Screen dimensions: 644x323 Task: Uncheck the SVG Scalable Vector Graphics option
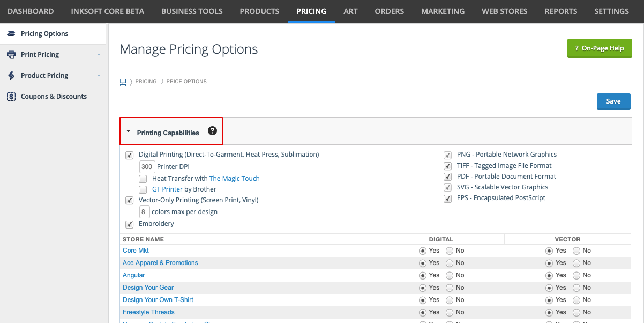[447, 187]
